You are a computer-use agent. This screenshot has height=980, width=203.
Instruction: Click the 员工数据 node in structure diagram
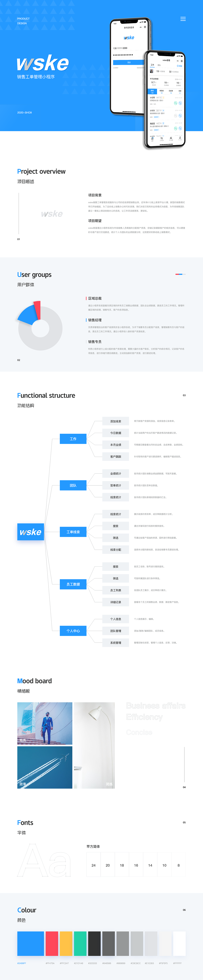pyautogui.click(x=73, y=584)
